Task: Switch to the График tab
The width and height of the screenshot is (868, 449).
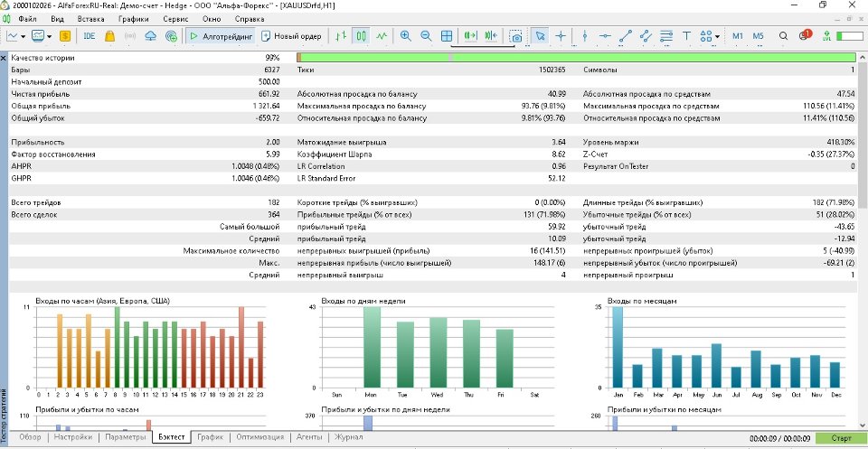Action: click(210, 437)
